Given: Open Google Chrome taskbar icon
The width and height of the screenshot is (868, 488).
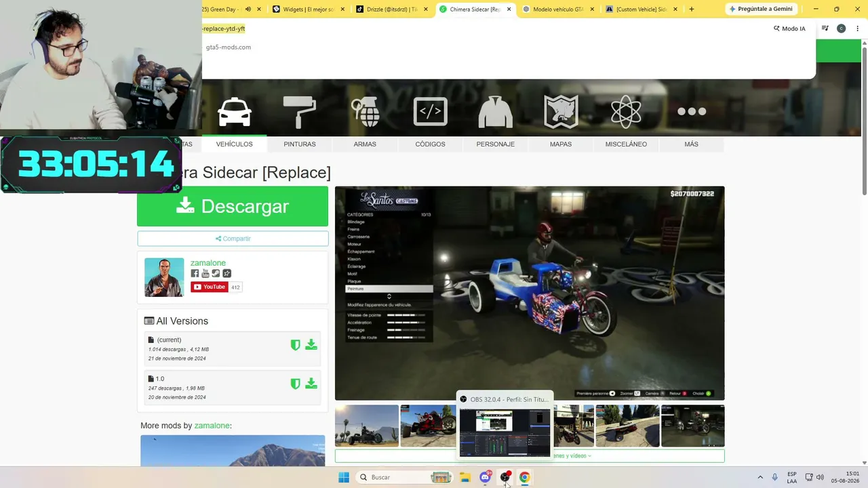Looking at the screenshot, I should click(x=524, y=477).
